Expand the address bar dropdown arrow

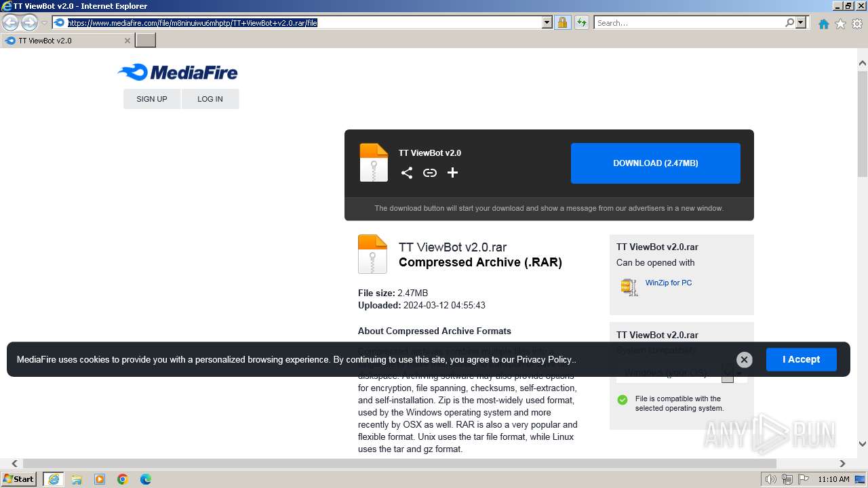pyautogui.click(x=547, y=22)
